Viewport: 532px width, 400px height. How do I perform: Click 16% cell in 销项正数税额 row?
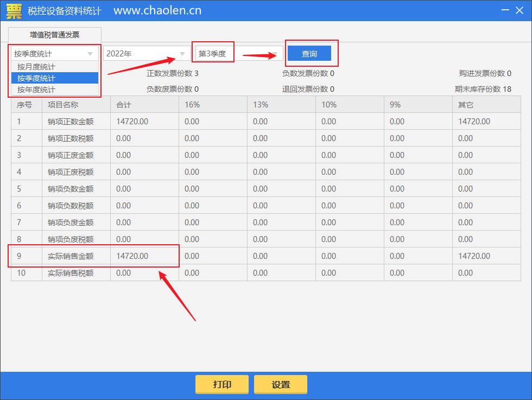coord(213,138)
